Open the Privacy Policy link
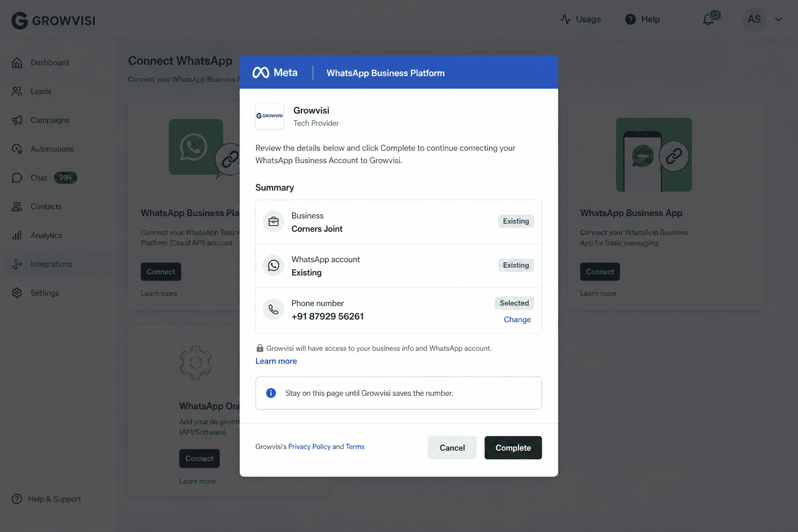 [309, 447]
